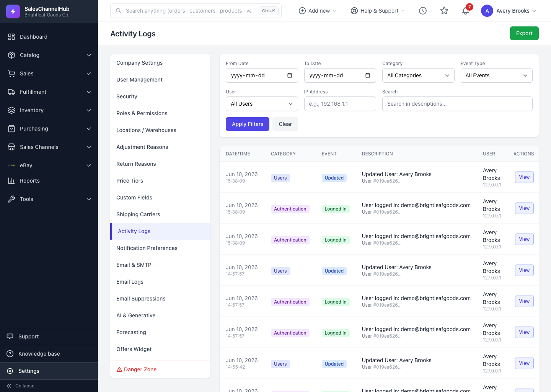Open Notification Preferences settings
551x392 pixels.
coord(160,248)
